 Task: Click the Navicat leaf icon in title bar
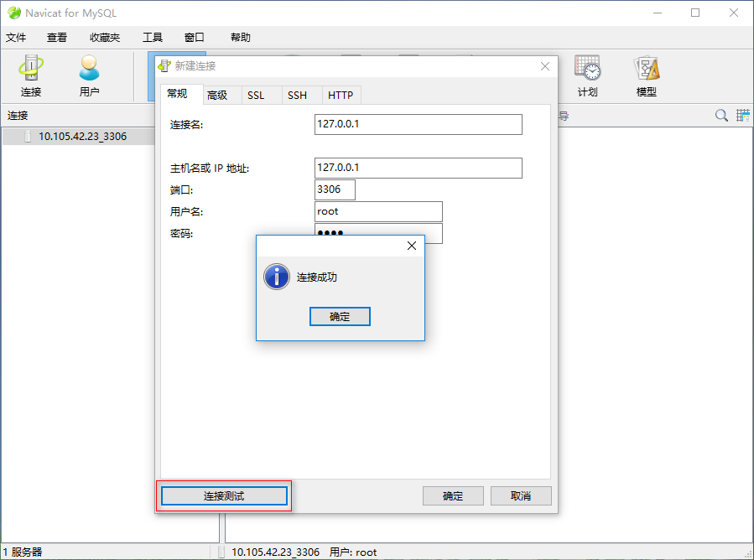point(13,13)
